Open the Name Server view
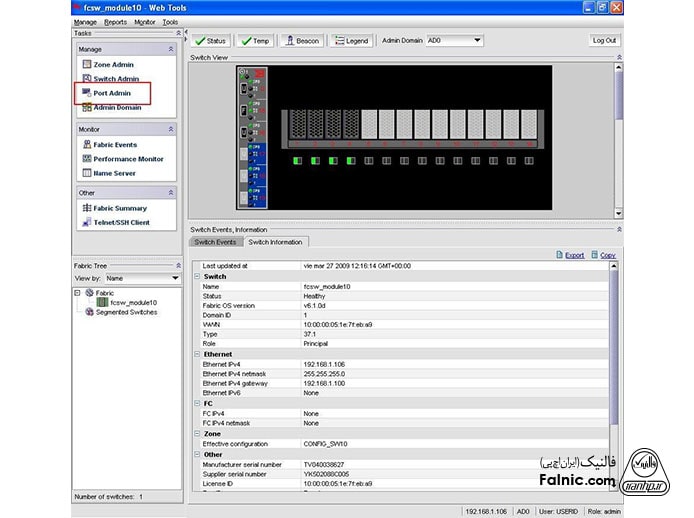The height and width of the screenshot is (518, 694). 114,173
